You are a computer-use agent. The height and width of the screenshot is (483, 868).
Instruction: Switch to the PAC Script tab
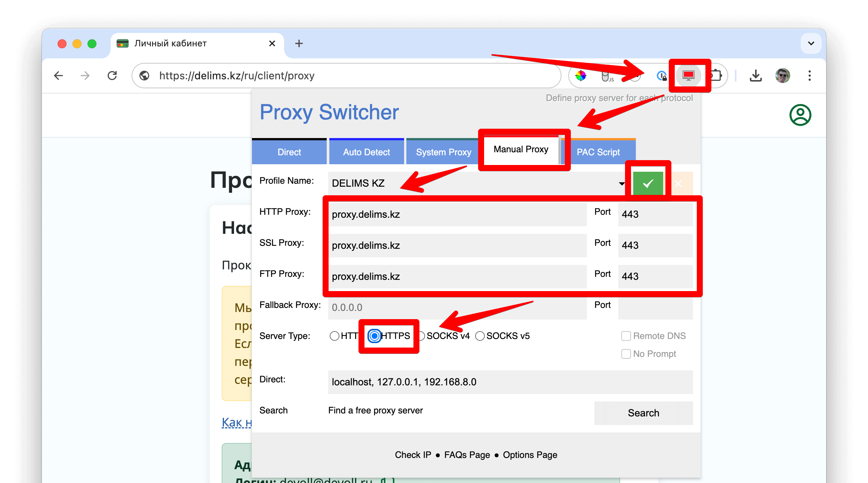(598, 152)
